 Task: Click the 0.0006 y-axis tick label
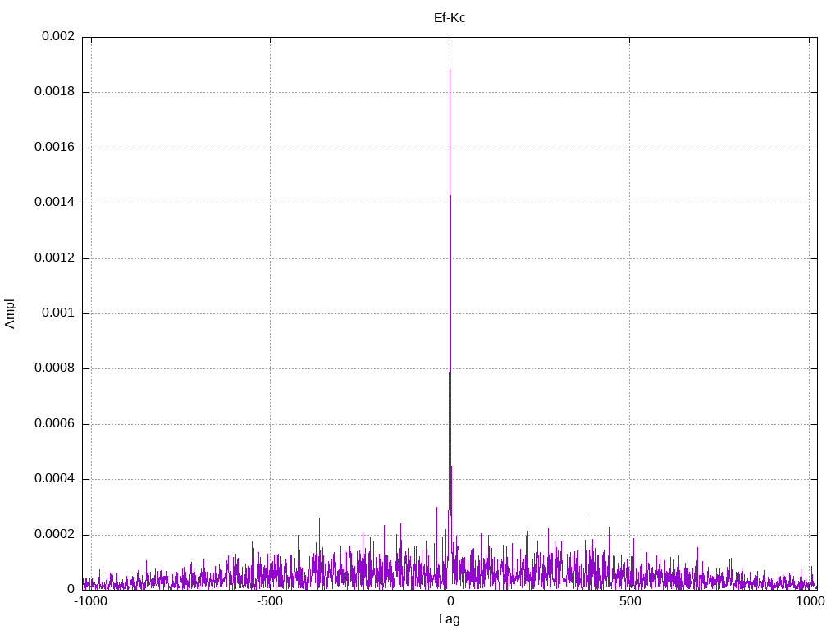point(54,424)
